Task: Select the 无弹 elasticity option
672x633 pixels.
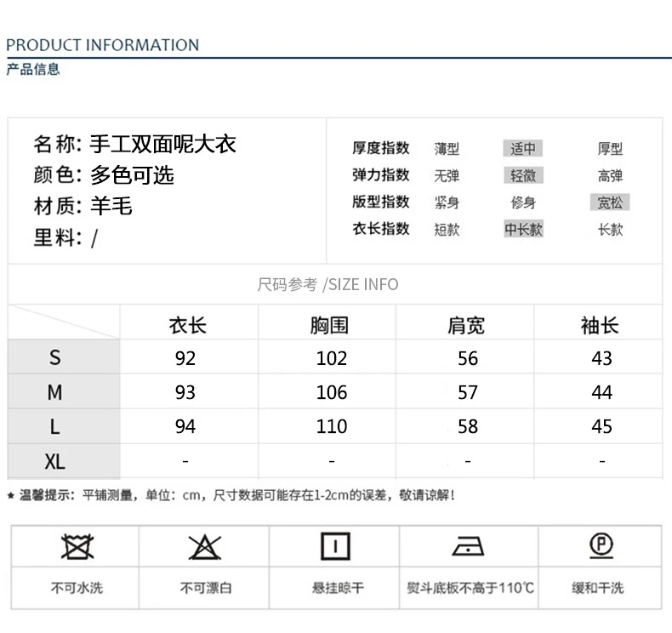Action: tap(447, 176)
